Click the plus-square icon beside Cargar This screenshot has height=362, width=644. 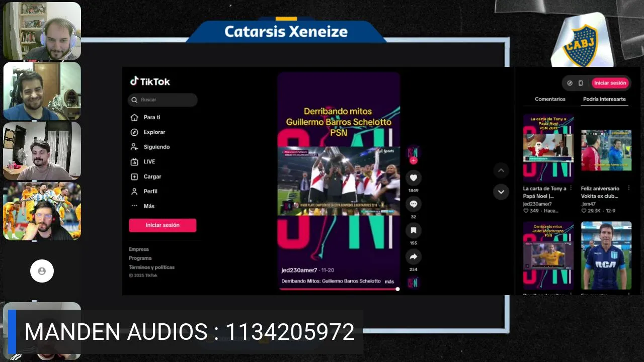[x=134, y=176]
